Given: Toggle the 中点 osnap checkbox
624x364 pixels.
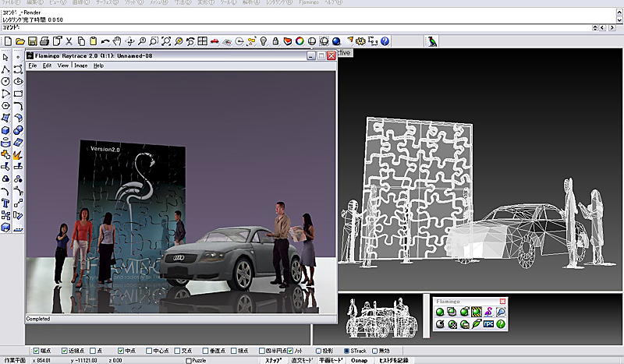Looking at the screenshot, I should tap(121, 351).
